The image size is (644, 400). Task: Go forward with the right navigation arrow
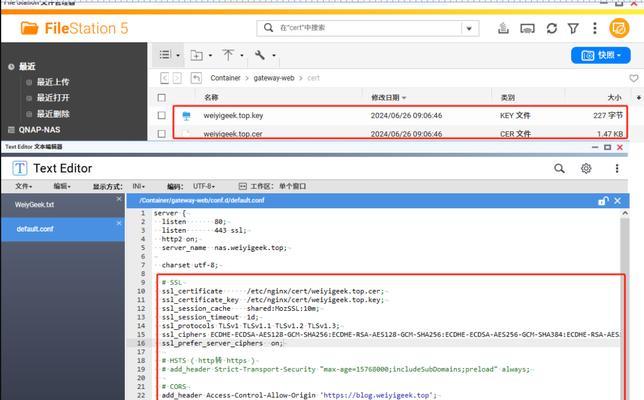[x=177, y=78]
